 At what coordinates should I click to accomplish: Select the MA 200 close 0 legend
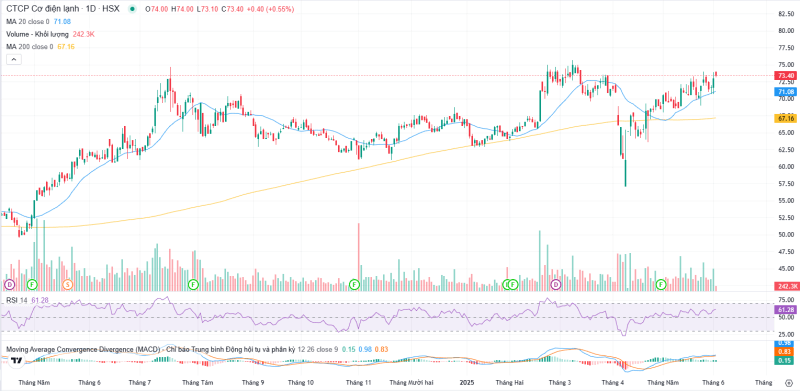(x=30, y=46)
